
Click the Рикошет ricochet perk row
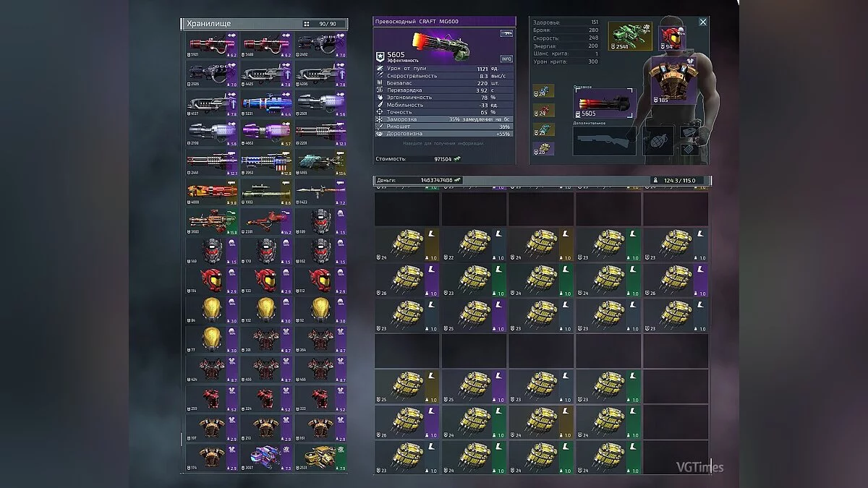click(445, 127)
